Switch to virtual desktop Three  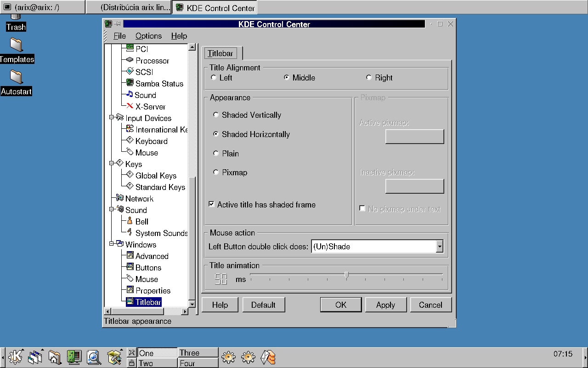[x=198, y=353]
